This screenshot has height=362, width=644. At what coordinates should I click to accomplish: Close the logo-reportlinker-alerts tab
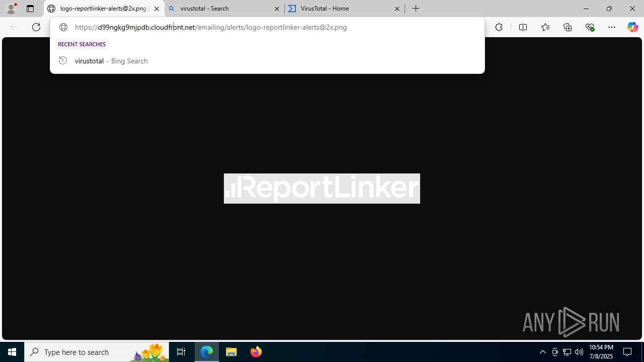tap(156, 9)
